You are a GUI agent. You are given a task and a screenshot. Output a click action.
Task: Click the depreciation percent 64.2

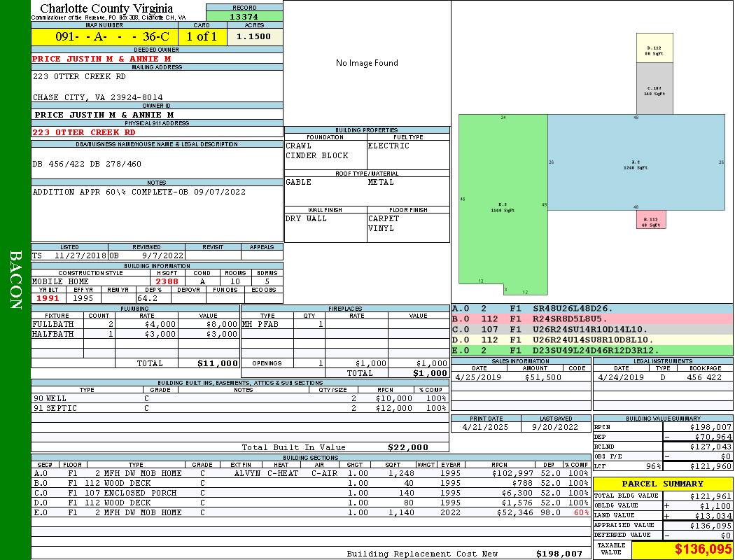pyautogui.click(x=147, y=298)
